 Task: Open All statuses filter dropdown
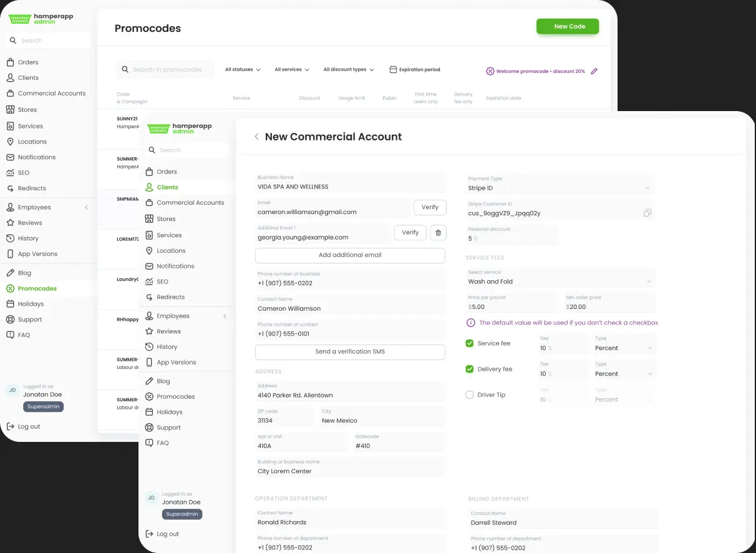coord(243,69)
